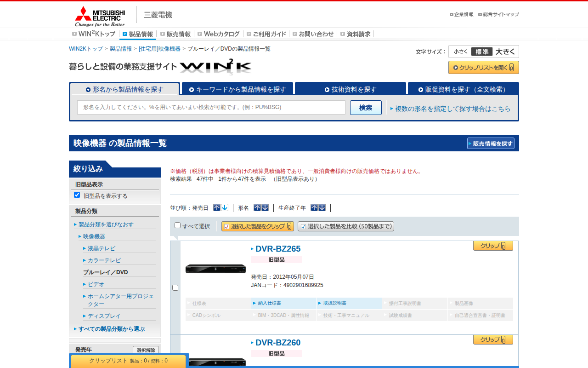Open 総合サイトマップ link at top

pyautogui.click(x=498, y=14)
